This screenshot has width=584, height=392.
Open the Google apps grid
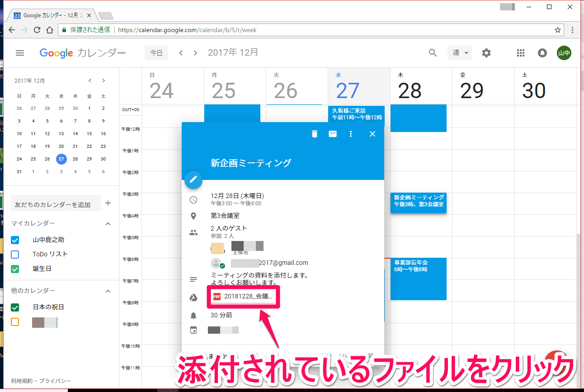(x=521, y=53)
